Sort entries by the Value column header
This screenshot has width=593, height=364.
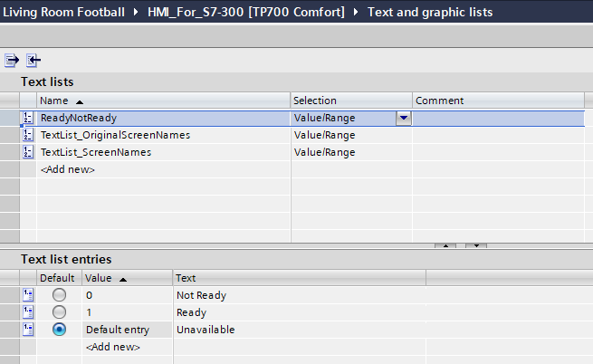[127, 278]
